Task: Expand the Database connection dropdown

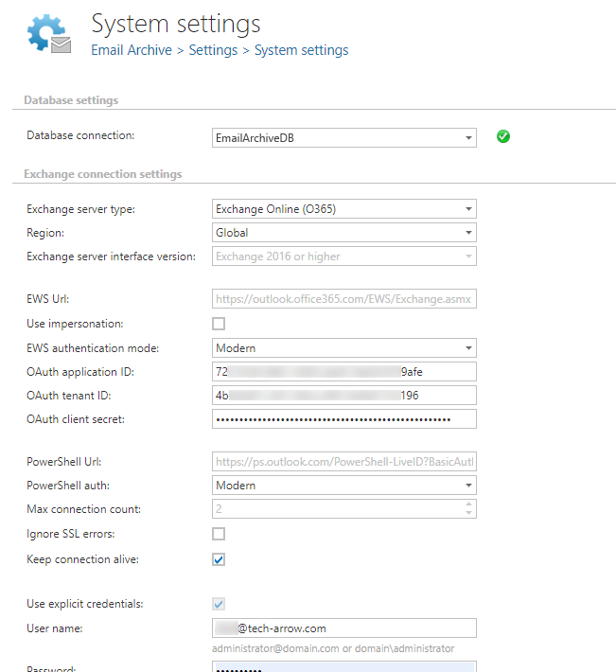Action: 468,138
